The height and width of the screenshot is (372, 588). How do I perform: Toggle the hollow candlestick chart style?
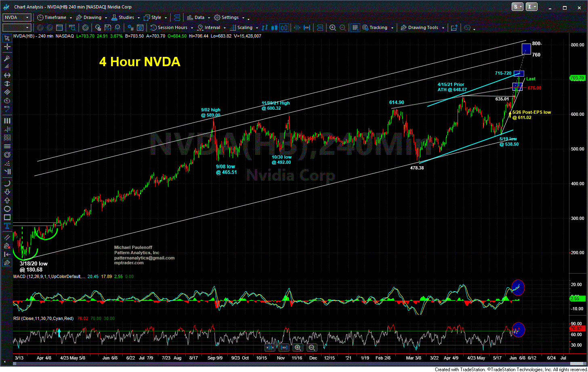284,27
